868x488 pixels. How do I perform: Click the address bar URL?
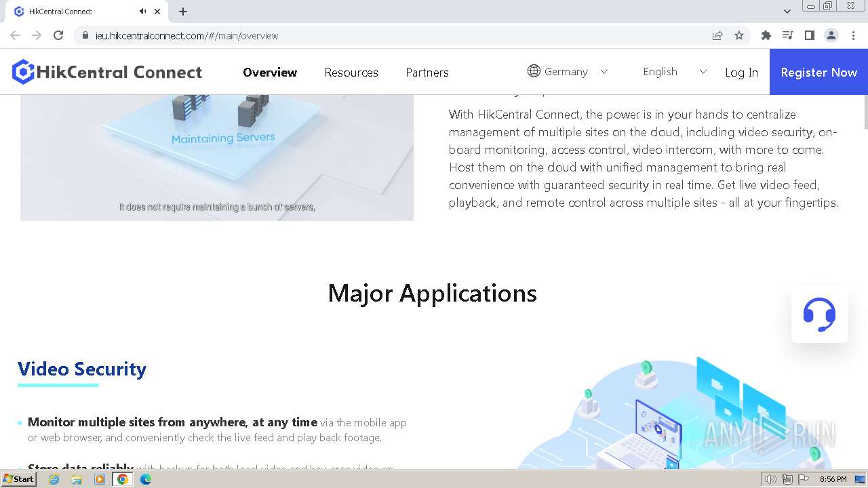(187, 35)
